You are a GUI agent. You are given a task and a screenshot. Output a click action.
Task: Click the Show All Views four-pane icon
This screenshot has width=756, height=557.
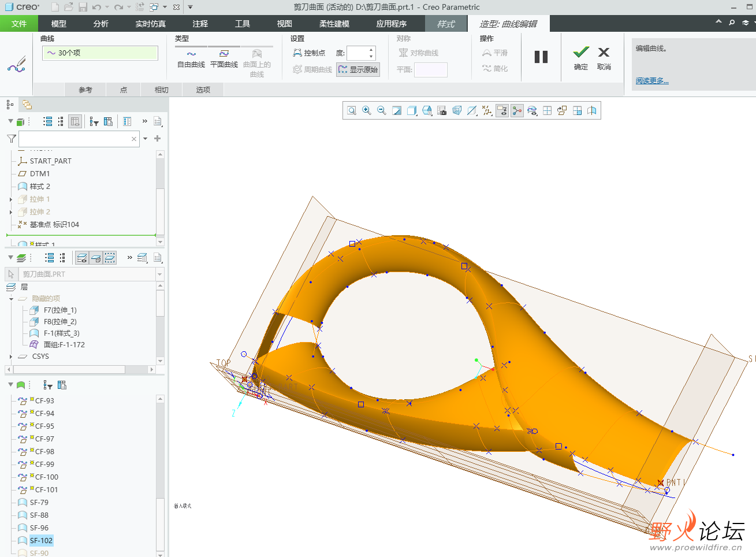(577, 110)
